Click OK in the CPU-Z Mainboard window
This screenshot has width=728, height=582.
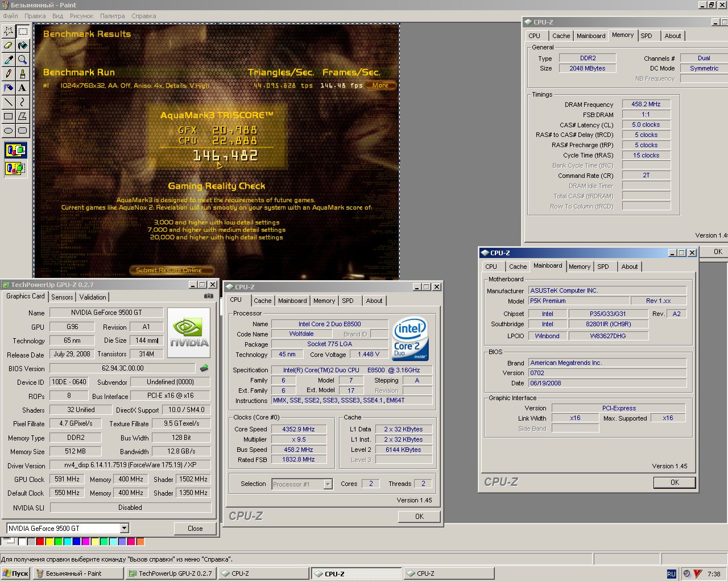(675, 483)
